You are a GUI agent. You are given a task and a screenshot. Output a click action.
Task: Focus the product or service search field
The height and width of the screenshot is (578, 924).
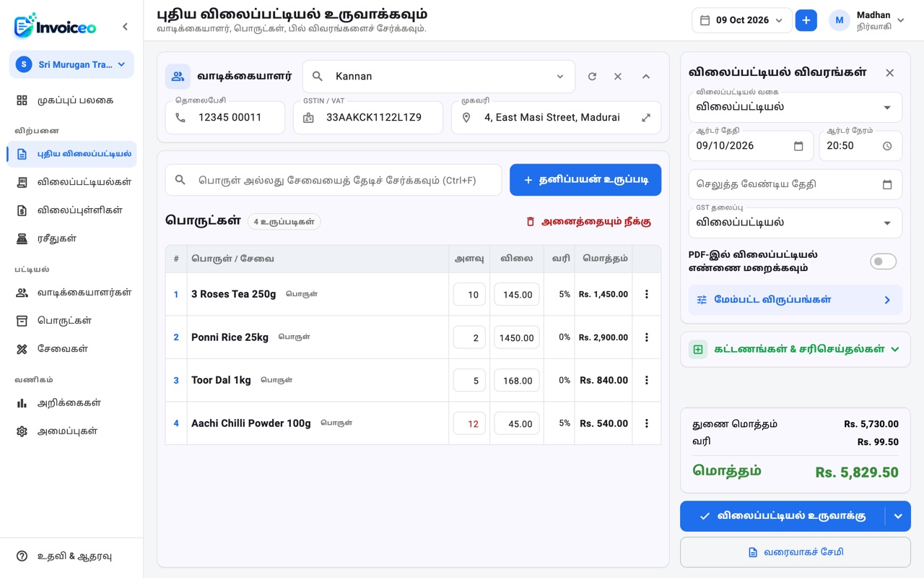(334, 180)
